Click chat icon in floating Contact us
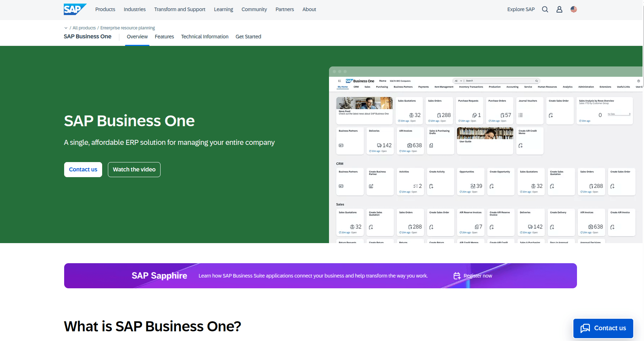644x341 pixels. coord(585,328)
